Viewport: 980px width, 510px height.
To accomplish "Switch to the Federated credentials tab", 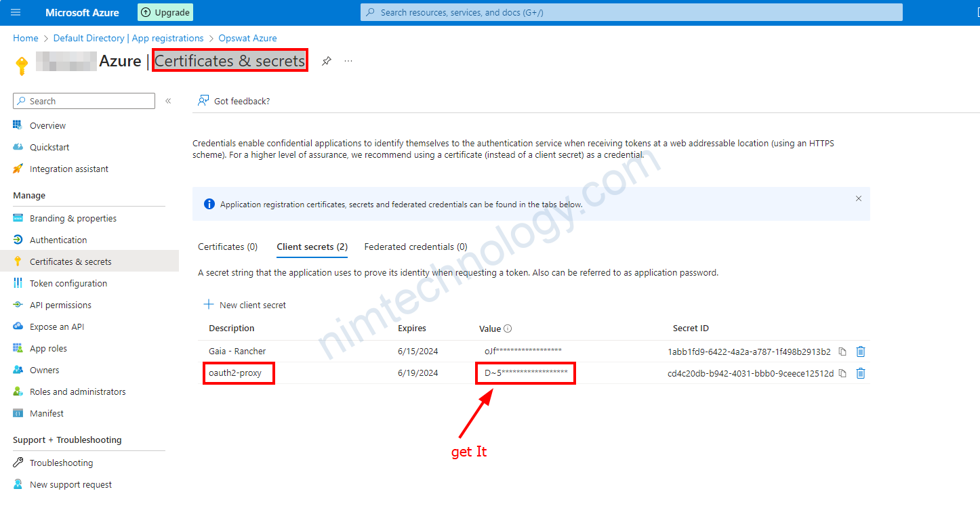I will [415, 247].
